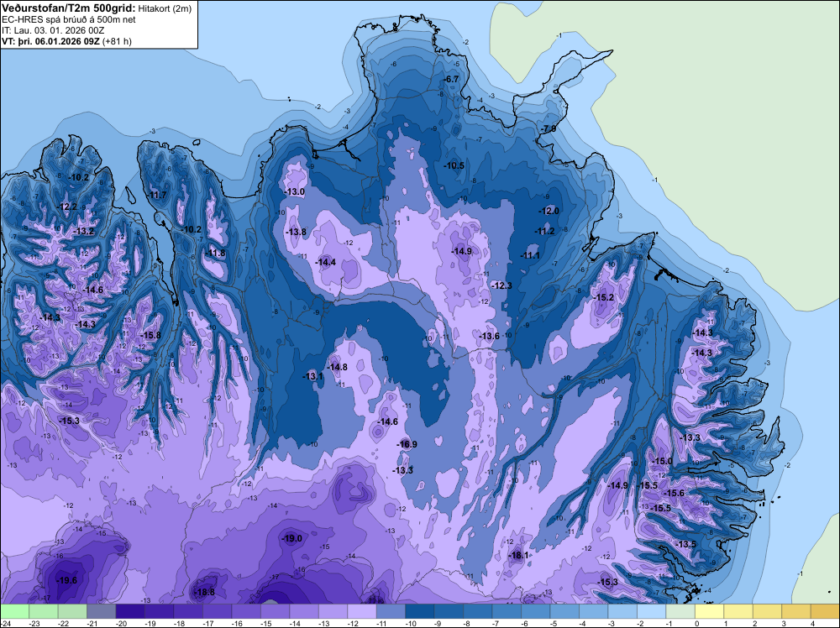Viewport: 840px width, 628px height.
Task: Click the -13.0 temperature value
Action: 295,191
